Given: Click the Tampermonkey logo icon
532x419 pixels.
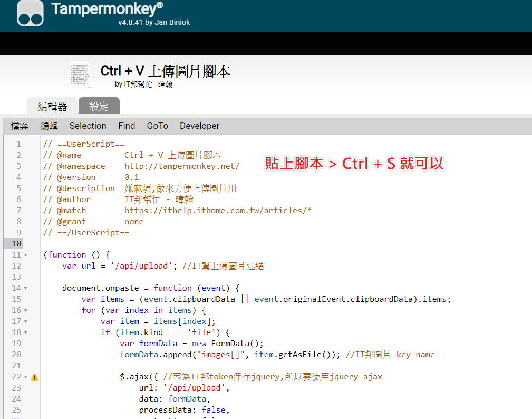Looking at the screenshot, I should (30, 13).
